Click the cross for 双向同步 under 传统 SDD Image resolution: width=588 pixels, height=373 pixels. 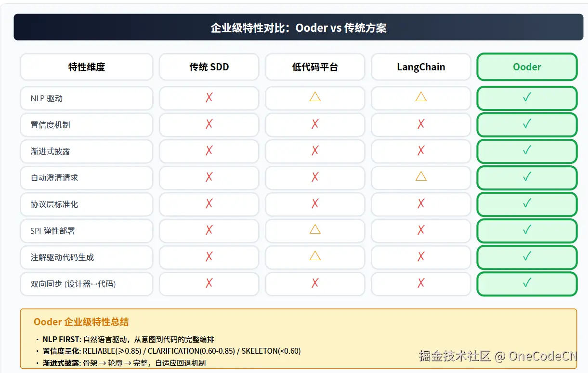click(209, 283)
